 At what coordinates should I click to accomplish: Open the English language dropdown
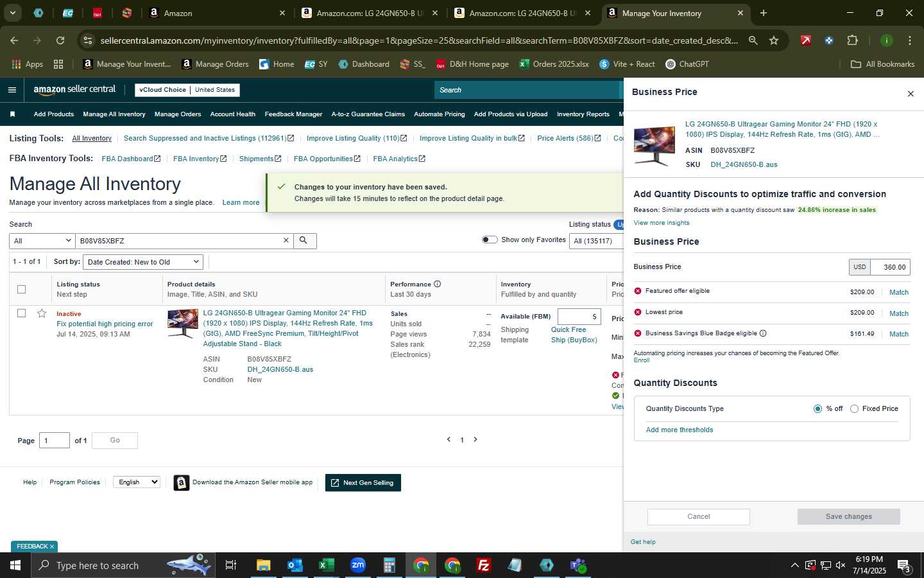click(x=136, y=482)
